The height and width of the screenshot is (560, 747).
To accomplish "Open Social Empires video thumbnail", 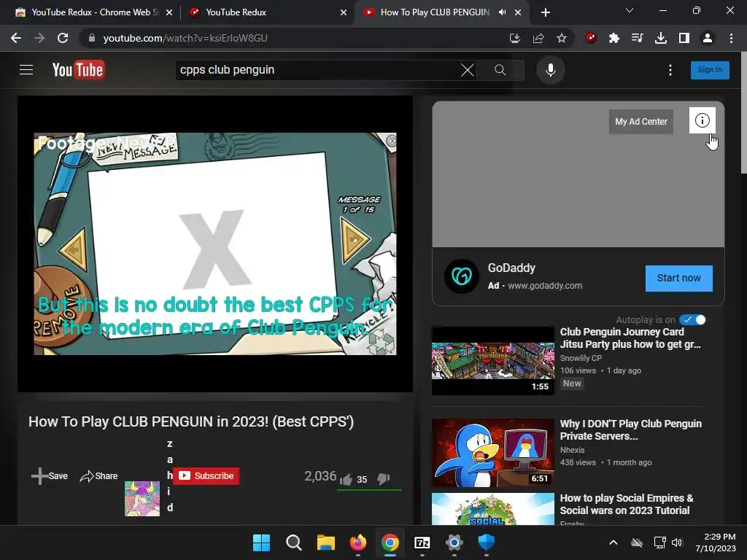I will (x=492, y=509).
